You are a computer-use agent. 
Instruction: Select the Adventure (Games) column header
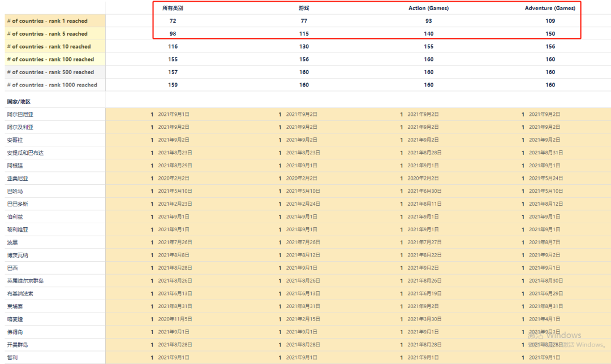pyautogui.click(x=550, y=8)
